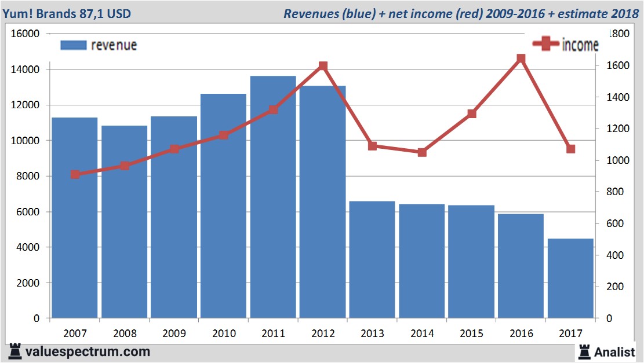Click the 2015 income data point
Viewport: 644px width, 363px height.
[x=472, y=113]
